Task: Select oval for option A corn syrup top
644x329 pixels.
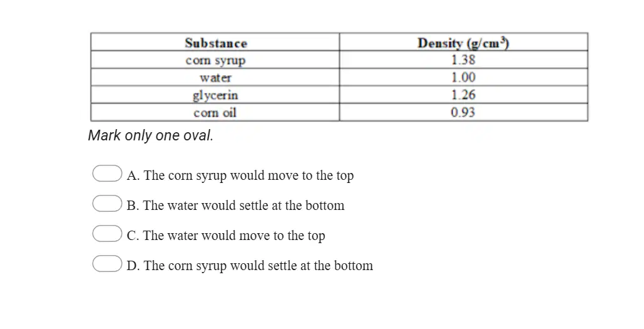Action: pyautogui.click(x=107, y=173)
